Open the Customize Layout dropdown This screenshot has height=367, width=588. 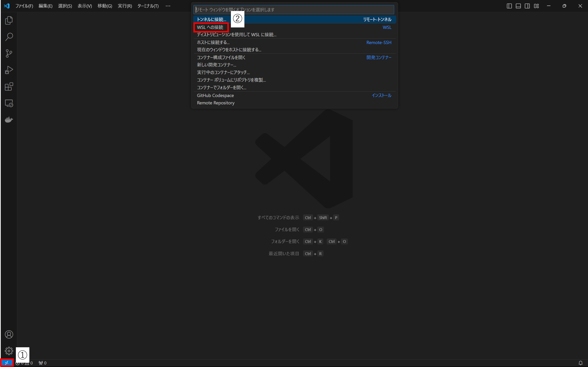[536, 6]
